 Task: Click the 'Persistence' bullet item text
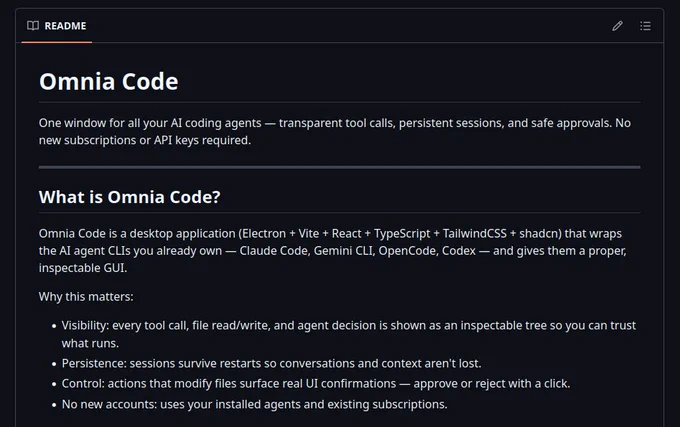coord(271,363)
